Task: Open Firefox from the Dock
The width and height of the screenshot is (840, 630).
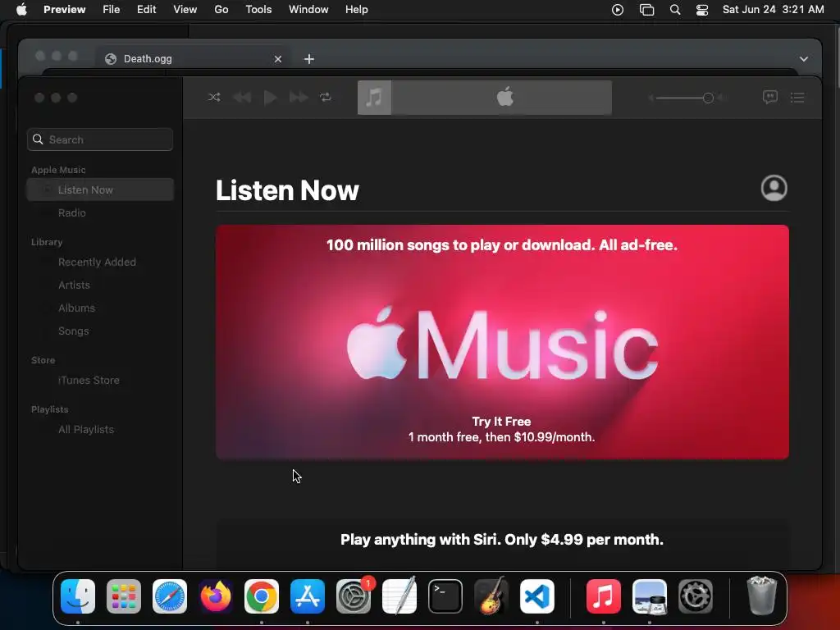Action: [x=216, y=596]
